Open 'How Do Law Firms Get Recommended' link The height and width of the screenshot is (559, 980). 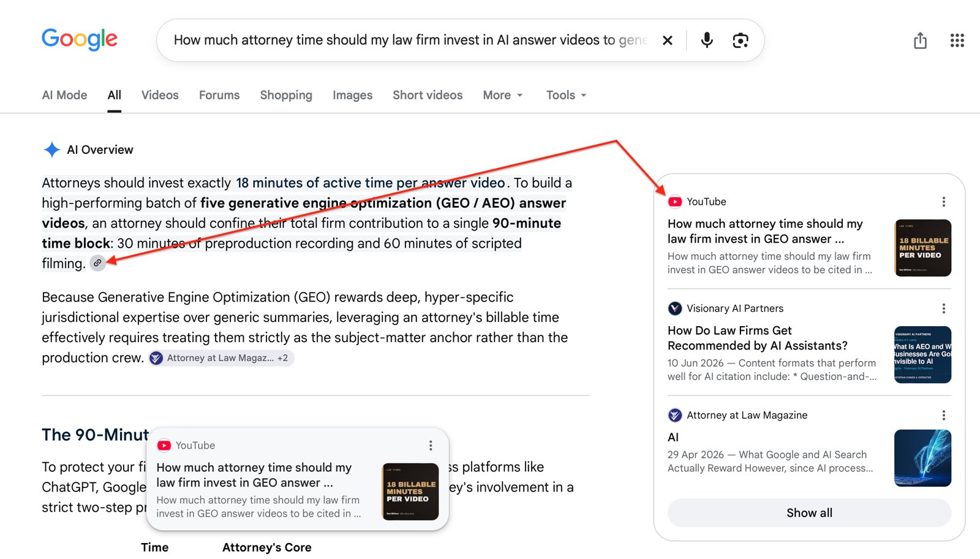point(758,338)
